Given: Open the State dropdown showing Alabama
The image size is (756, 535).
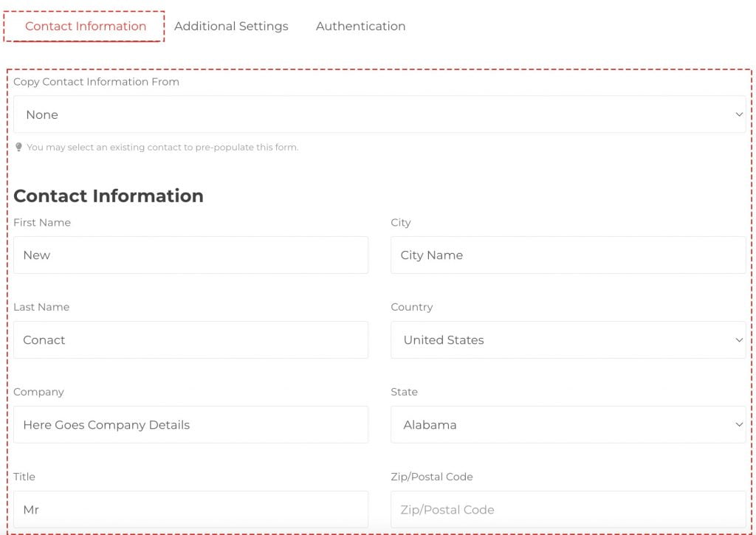Looking at the screenshot, I should (x=568, y=424).
